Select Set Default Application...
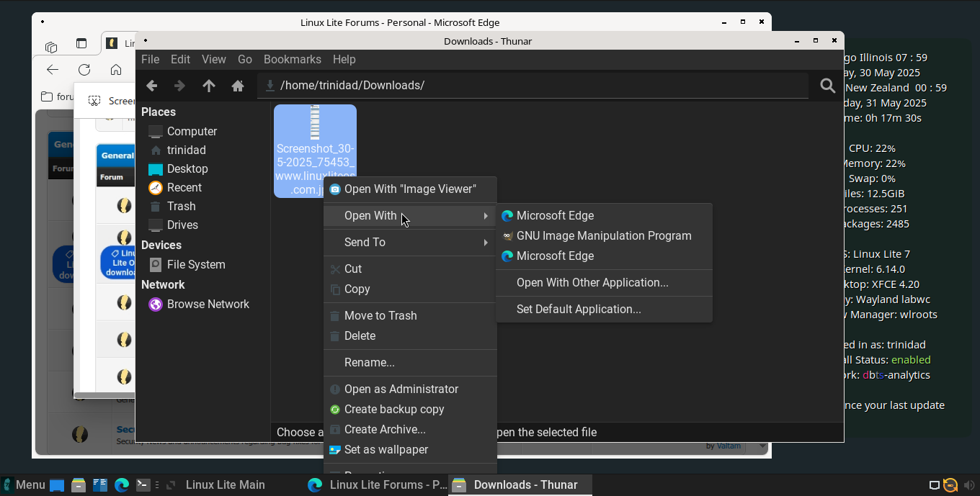The height and width of the screenshot is (496, 980). click(x=604, y=310)
